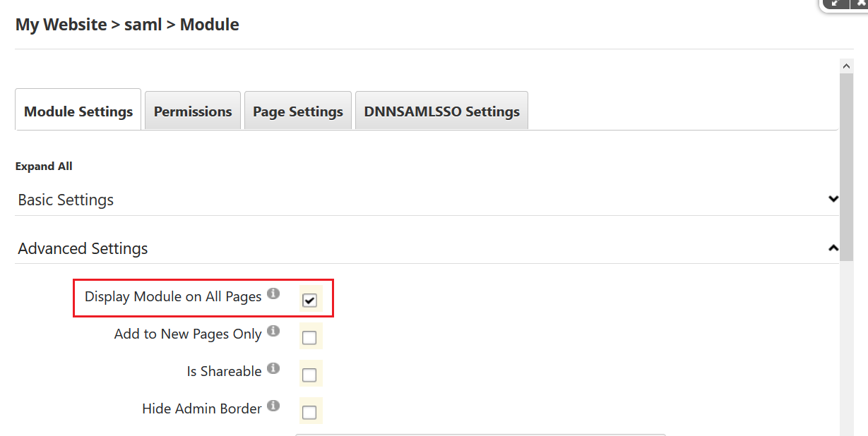The width and height of the screenshot is (868, 436).
Task: Uncheck Display Module on All Pages
Action: coord(309,300)
